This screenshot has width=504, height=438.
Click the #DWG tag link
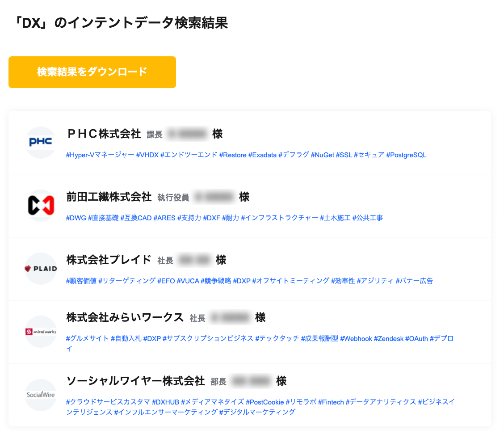[76, 218]
